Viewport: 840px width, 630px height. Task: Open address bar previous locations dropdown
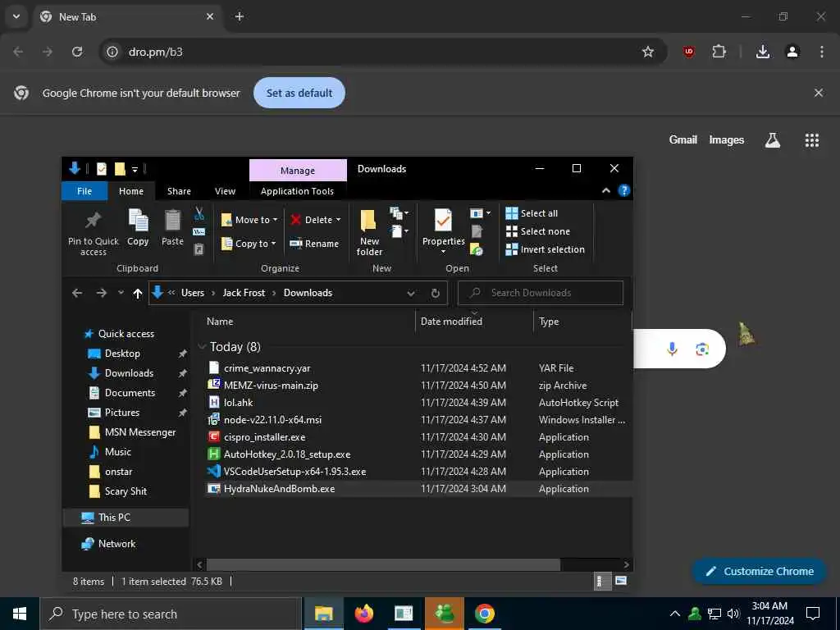point(411,293)
